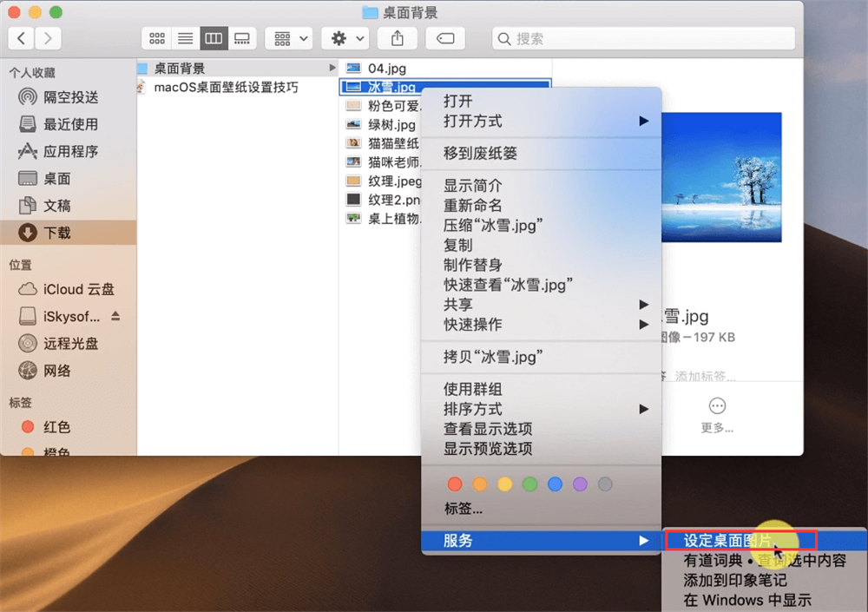This screenshot has width=868, height=612.
Task: Choose Rename in the context menu
Action: coord(472,206)
